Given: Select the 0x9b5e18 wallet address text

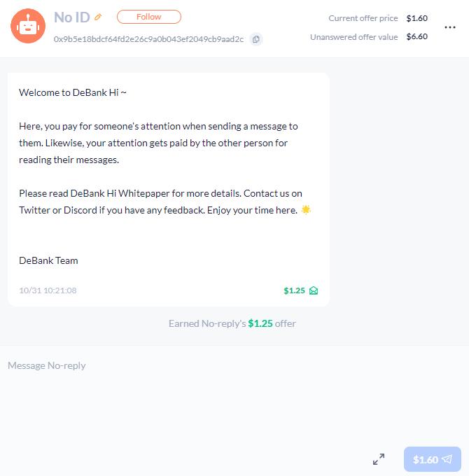Looking at the screenshot, I should 148,39.
